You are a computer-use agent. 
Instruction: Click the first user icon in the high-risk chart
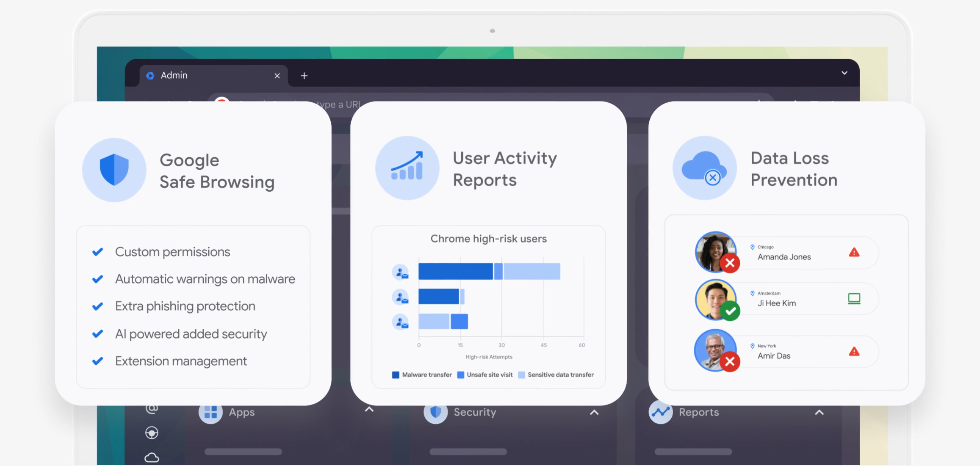pyautogui.click(x=400, y=272)
